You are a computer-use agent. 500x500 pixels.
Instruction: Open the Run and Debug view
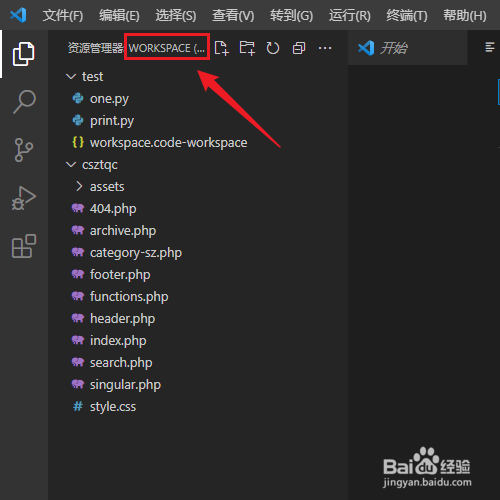pos(24,198)
